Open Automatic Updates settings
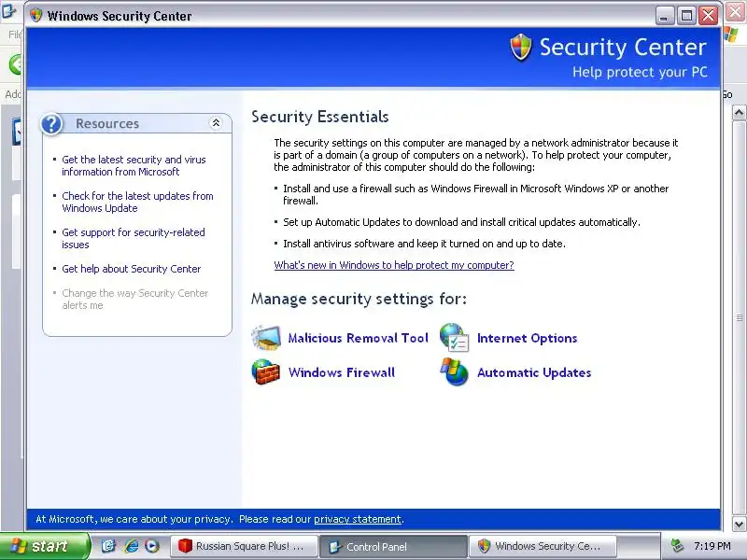The image size is (747, 560). [x=534, y=371]
